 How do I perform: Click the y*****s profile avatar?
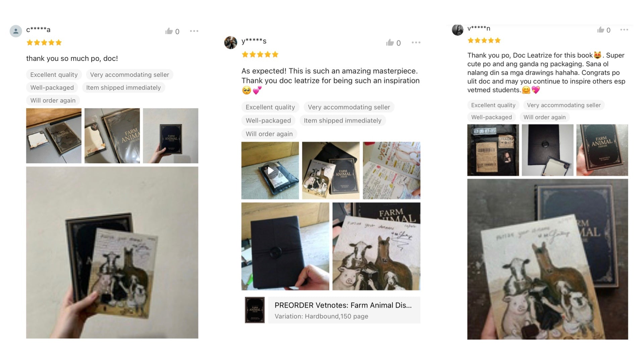231,43
